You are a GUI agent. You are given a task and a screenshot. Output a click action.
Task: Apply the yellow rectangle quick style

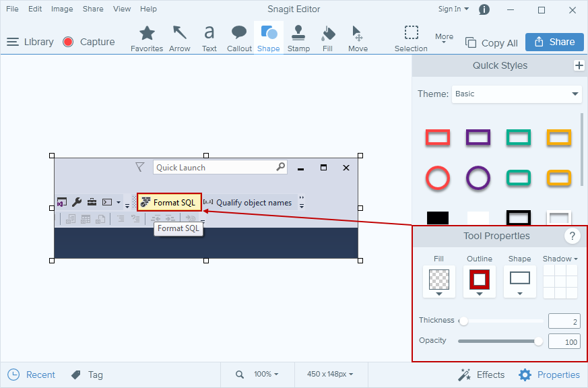point(559,137)
